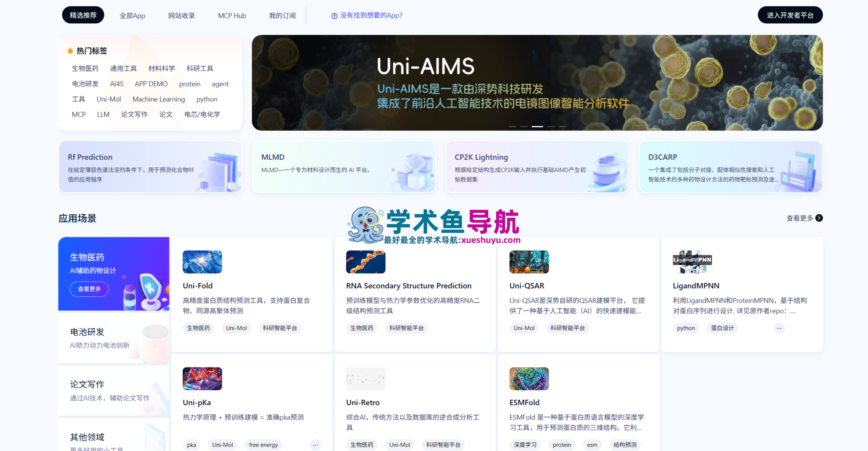Expand more tags on the Uni-pKa card
The image size is (868, 451).
tap(315, 445)
